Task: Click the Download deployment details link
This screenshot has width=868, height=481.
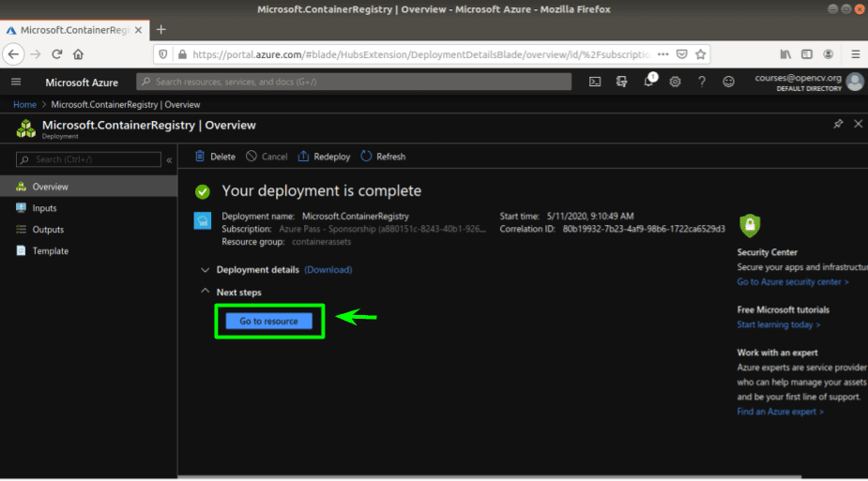Action: click(x=328, y=270)
